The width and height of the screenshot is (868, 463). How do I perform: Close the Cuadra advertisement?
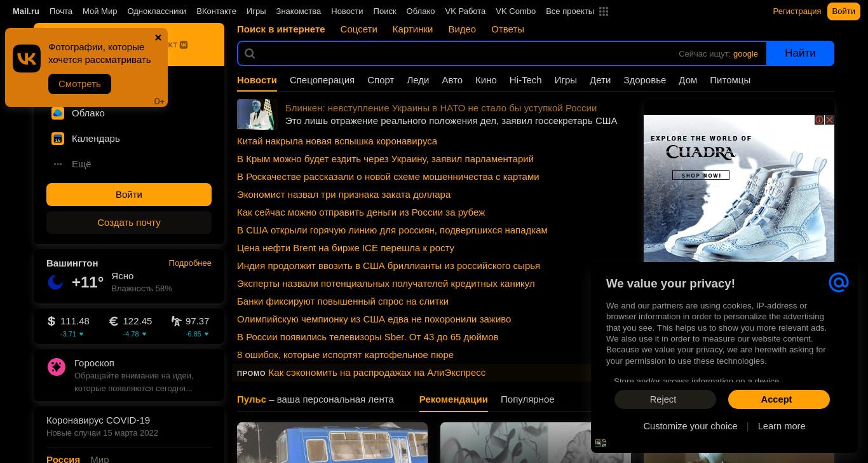pos(829,120)
